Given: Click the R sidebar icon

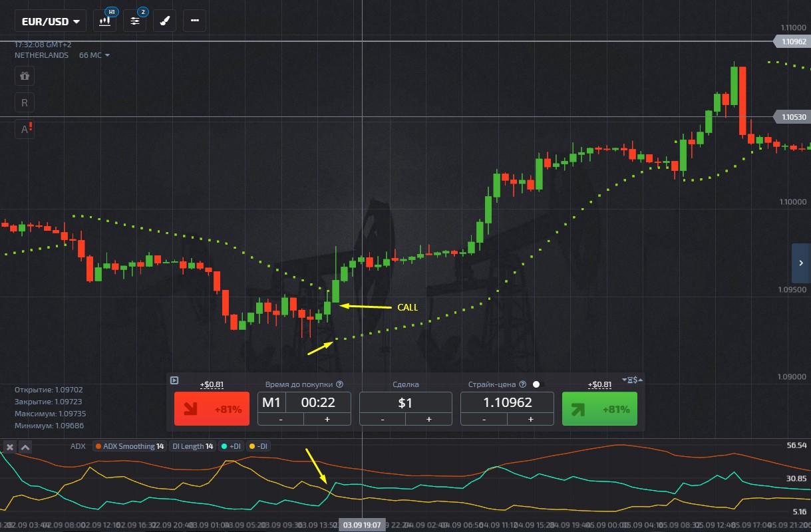Looking at the screenshot, I should 25,103.
